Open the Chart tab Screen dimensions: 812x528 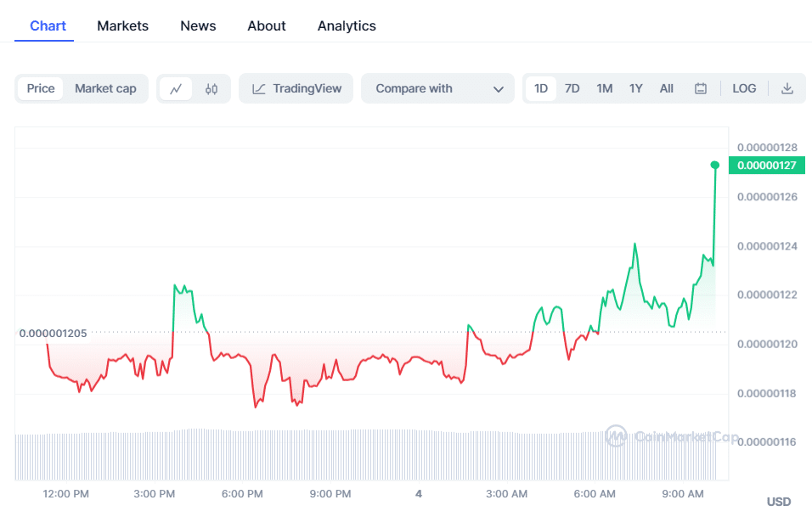pyautogui.click(x=48, y=25)
